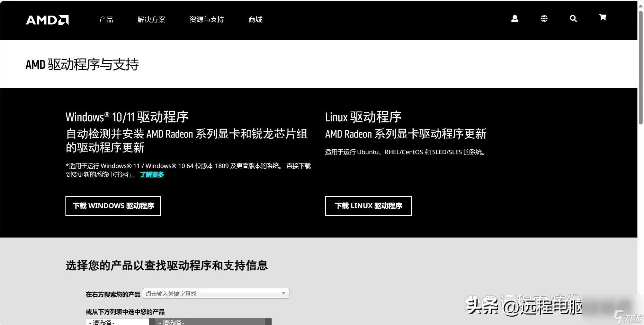Click 下载 WINDOWS 驱动程序 button
This screenshot has width=644, height=325.
click(113, 206)
